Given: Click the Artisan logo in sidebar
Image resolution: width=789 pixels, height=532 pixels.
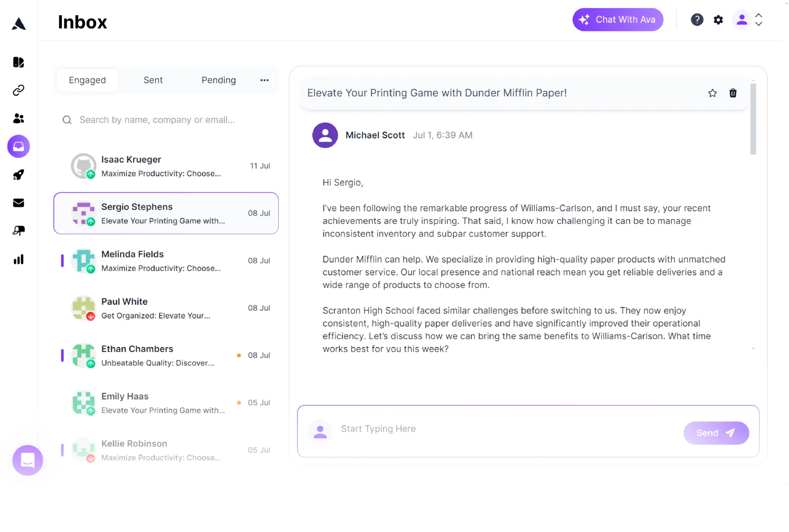Looking at the screenshot, I should click(19, 23).
